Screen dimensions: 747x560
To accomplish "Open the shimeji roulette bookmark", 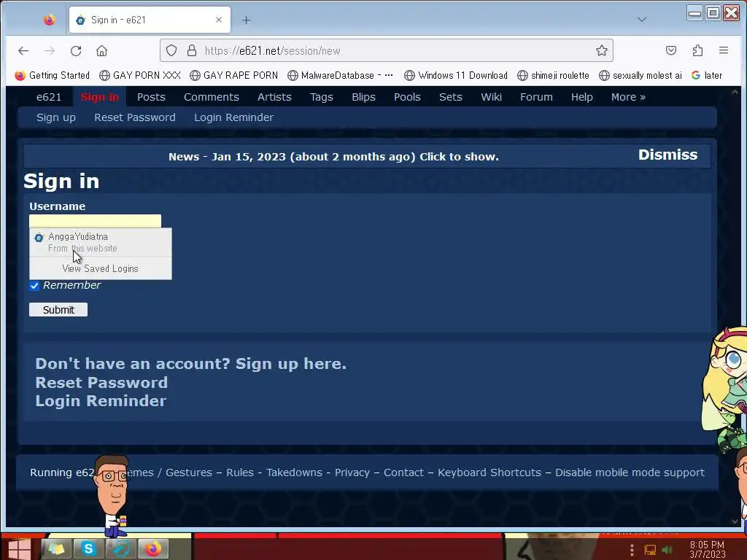I will (x=553, y=75).
